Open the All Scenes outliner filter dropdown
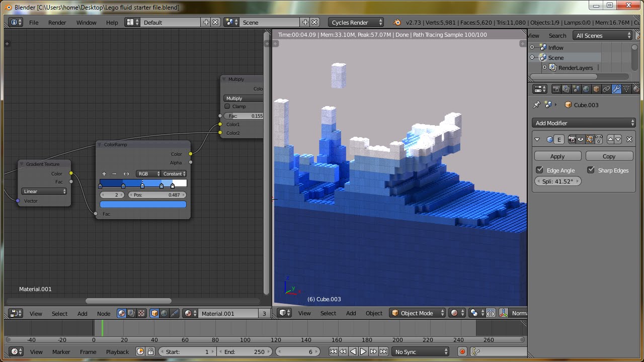This screenshot has width=644, height=362. tap(602, 35)
